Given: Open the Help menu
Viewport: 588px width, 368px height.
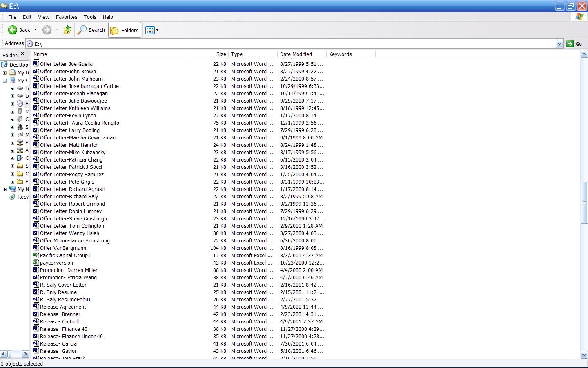Looking at the screenshot, I should 108,17.
